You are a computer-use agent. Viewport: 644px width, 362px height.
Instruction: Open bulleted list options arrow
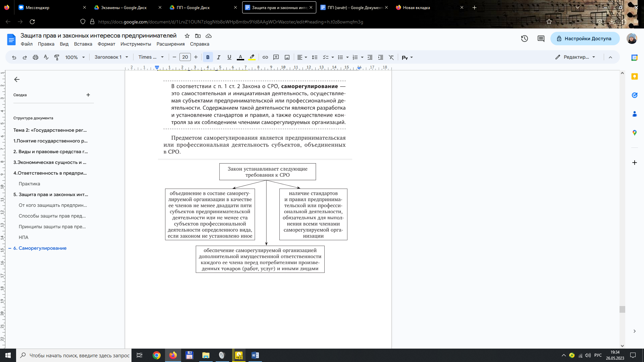pos(347,57)
